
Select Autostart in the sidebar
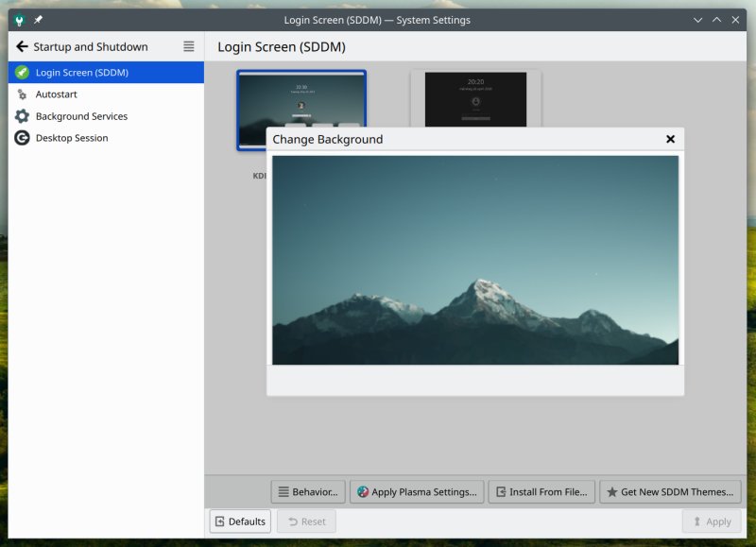(59, 94)
